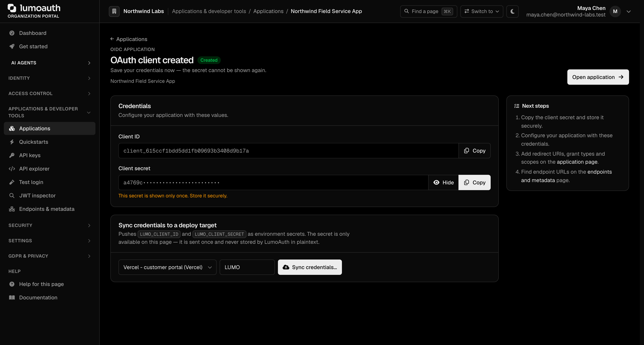Click the API explorer code icon
Image resolution: width=644 pixels, height=345 pixels.
12,169
